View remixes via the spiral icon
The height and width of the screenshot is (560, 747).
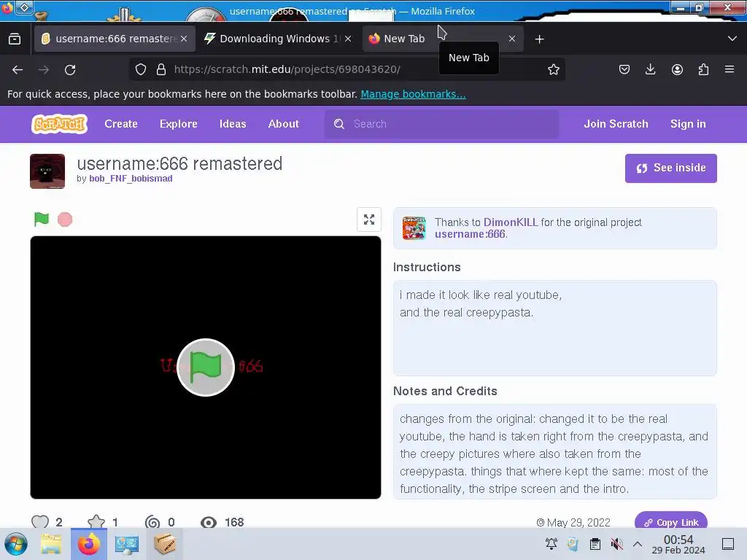[152, 522]
